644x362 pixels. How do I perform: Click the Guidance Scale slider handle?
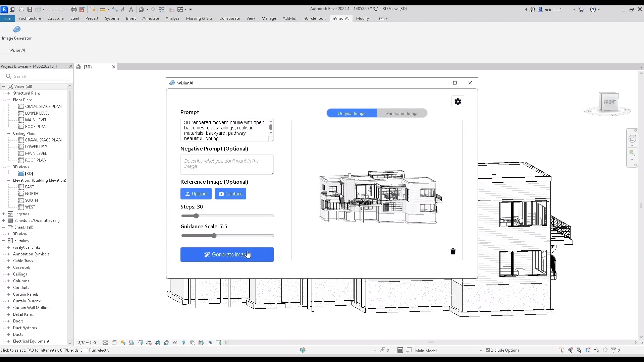214,236
